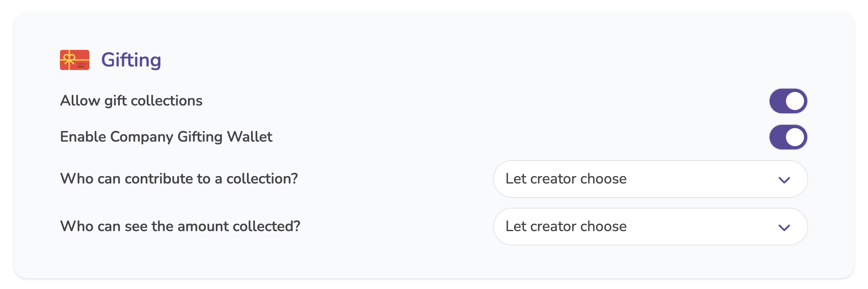The image size is (868, 289).
Task: Click the Enable Company Gifting Wallet label
Action: click(166, 137)
